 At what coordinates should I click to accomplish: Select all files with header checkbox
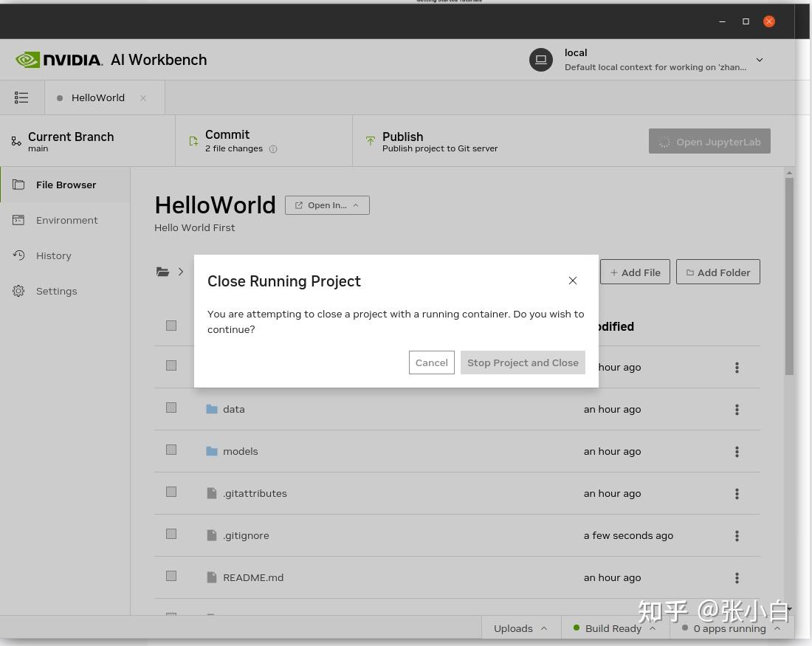(171, 325)
